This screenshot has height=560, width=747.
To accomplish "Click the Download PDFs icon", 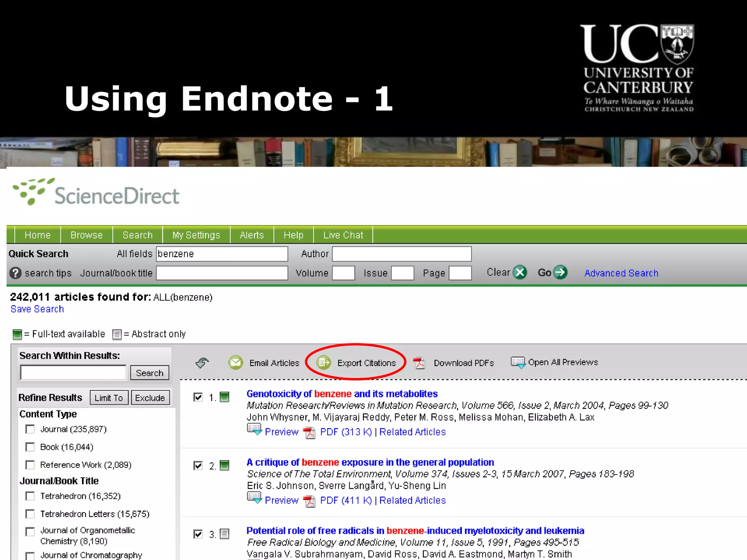I will pyautogui.click(x=419, y=363).
